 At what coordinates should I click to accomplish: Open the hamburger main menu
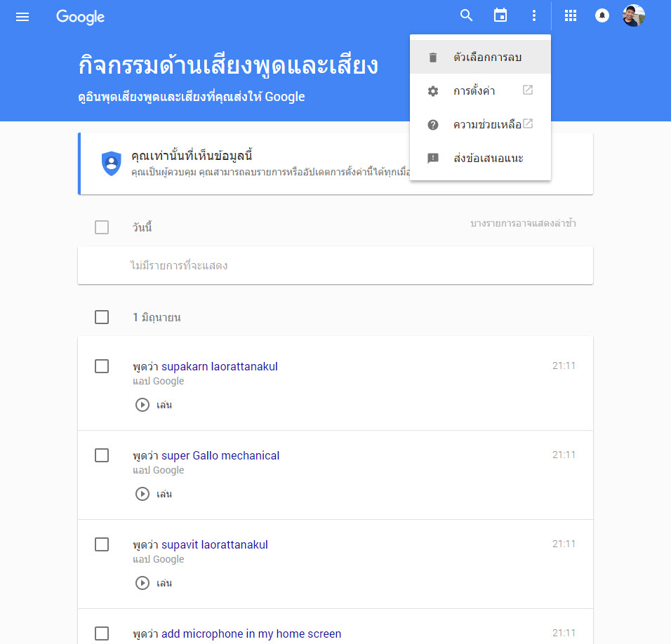[22, 17]
